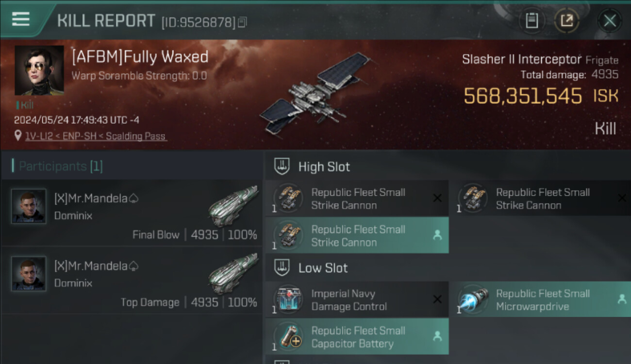Viewport: 631px width, 364px height.
Task: Close the kill report window
Action: (x=610, y=21)
